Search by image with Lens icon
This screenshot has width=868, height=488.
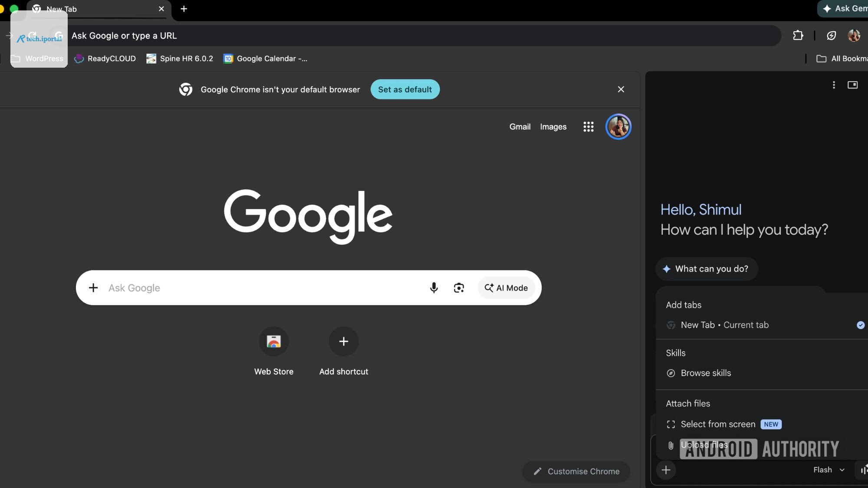(459, 288)
